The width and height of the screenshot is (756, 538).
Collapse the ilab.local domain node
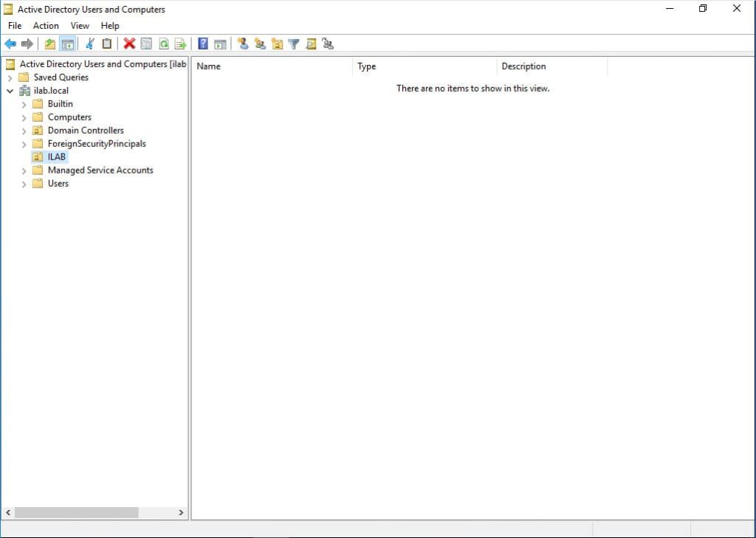pyautogui.click(x=10, y=91)
